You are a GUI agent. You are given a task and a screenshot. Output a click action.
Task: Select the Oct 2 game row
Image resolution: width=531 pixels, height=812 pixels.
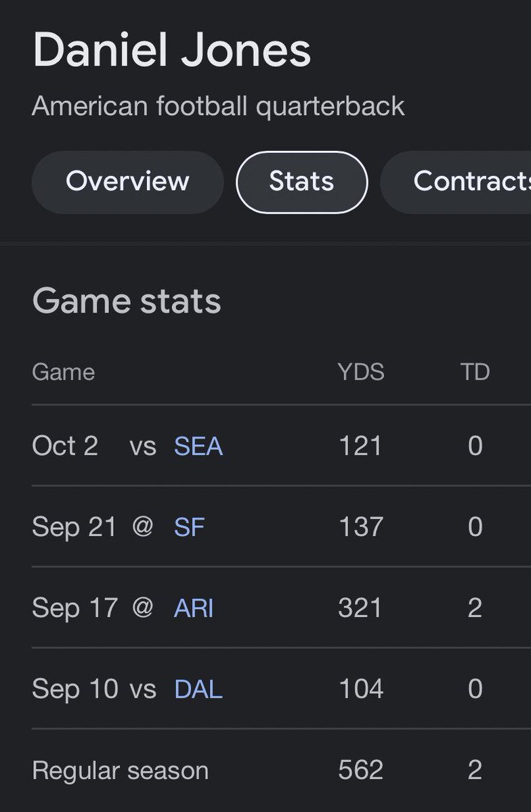(x=281, y=446)
